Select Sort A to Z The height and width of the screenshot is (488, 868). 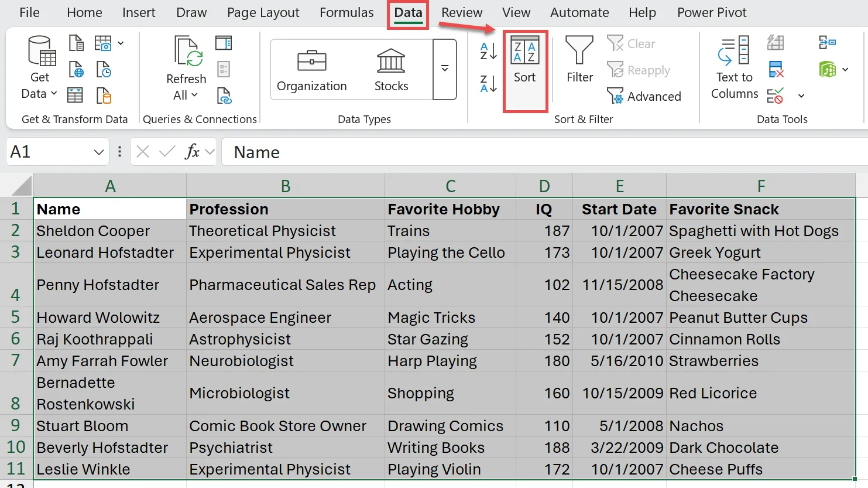click(x=488, y=52)
